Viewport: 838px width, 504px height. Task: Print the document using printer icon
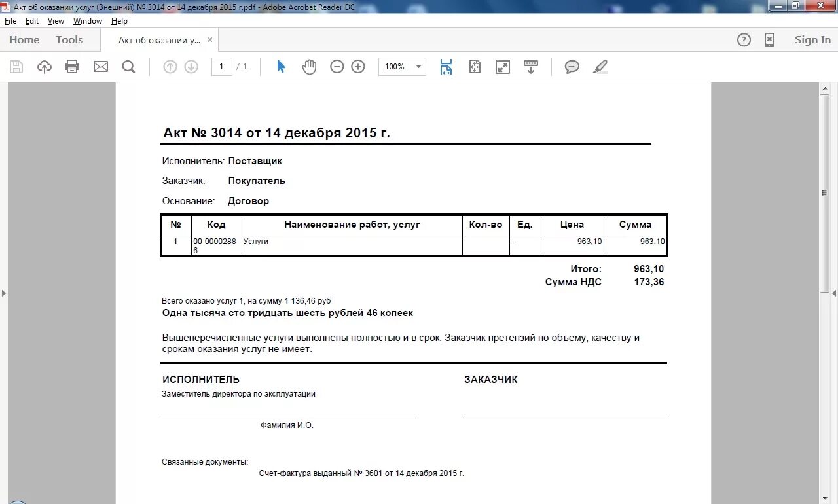click(72, 66)
